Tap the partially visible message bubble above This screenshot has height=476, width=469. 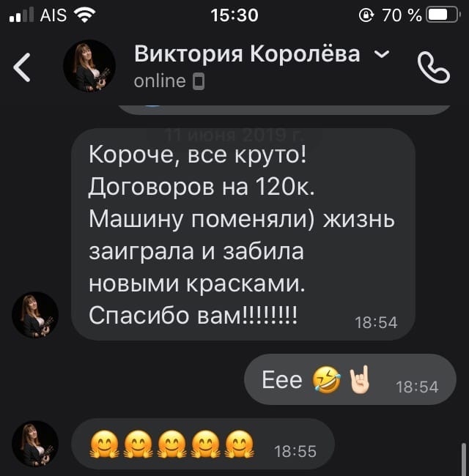pyautogui.click(x=284, y=110)
